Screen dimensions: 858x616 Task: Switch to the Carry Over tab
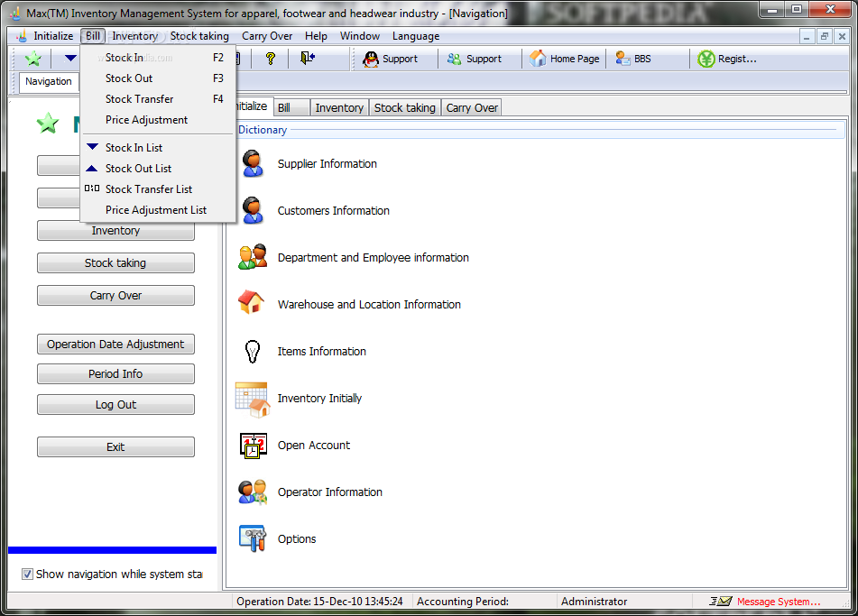472,107
